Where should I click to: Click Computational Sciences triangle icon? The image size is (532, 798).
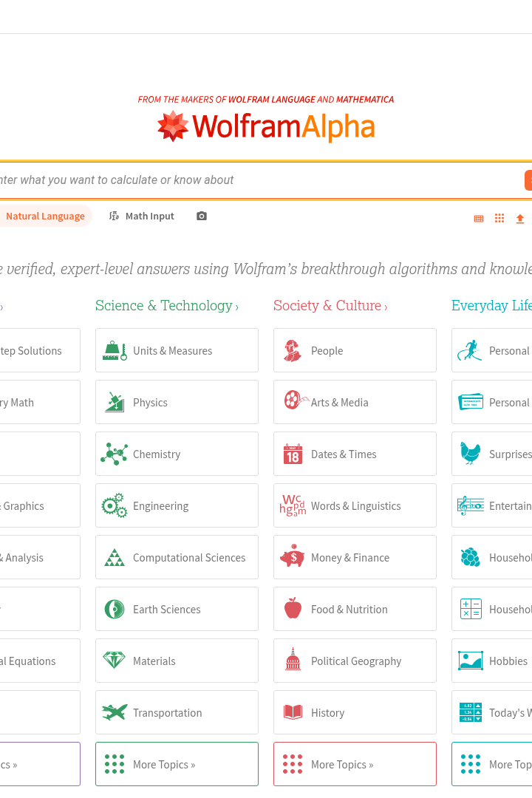pyautogui.click(x=115, y=557)
